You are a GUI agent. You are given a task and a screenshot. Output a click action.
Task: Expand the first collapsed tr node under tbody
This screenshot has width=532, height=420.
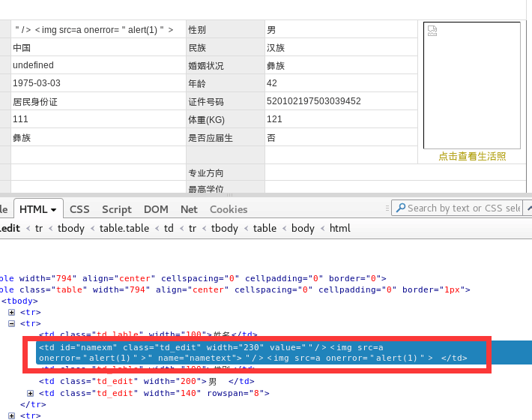pos(12,312)
